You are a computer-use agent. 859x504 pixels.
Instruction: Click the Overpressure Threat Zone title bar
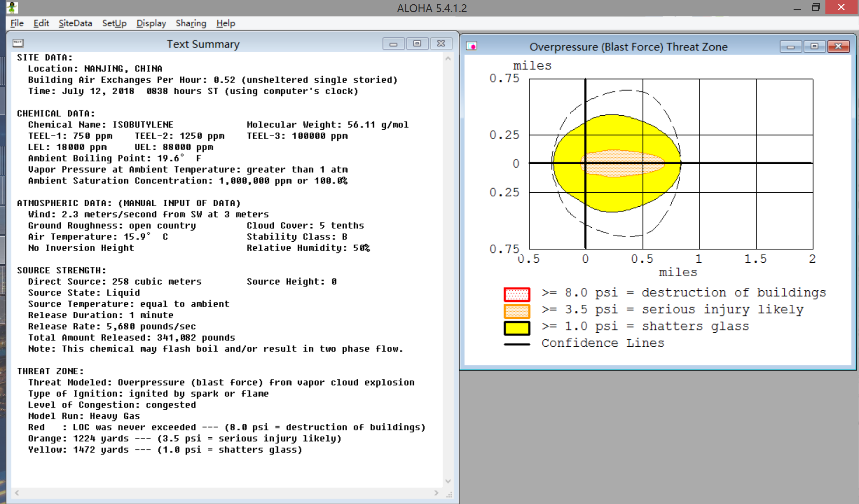point(628,47)
